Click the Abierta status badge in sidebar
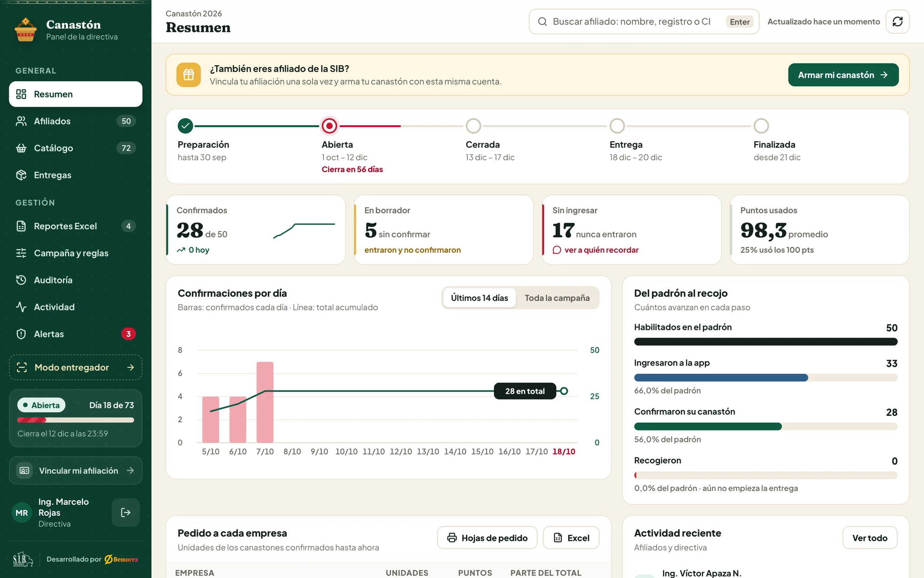924x578 pixels. (x=41, y=405)
